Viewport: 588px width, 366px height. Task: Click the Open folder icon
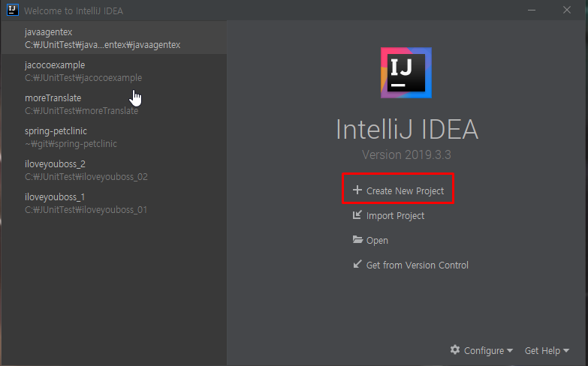357,240
